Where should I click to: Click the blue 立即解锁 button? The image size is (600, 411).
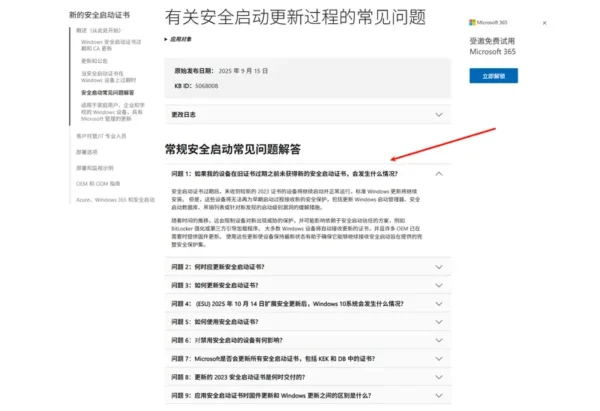[x=494, y=76]
